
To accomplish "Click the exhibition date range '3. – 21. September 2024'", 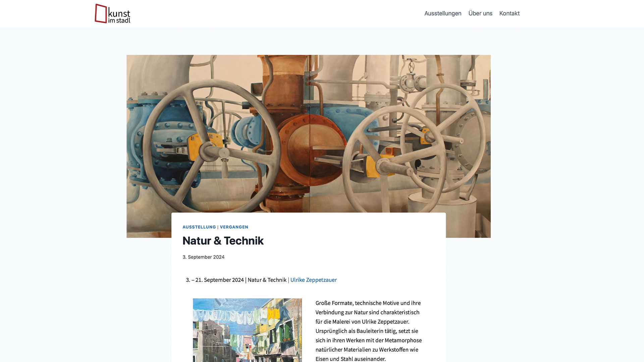I will tap(215, 280).
